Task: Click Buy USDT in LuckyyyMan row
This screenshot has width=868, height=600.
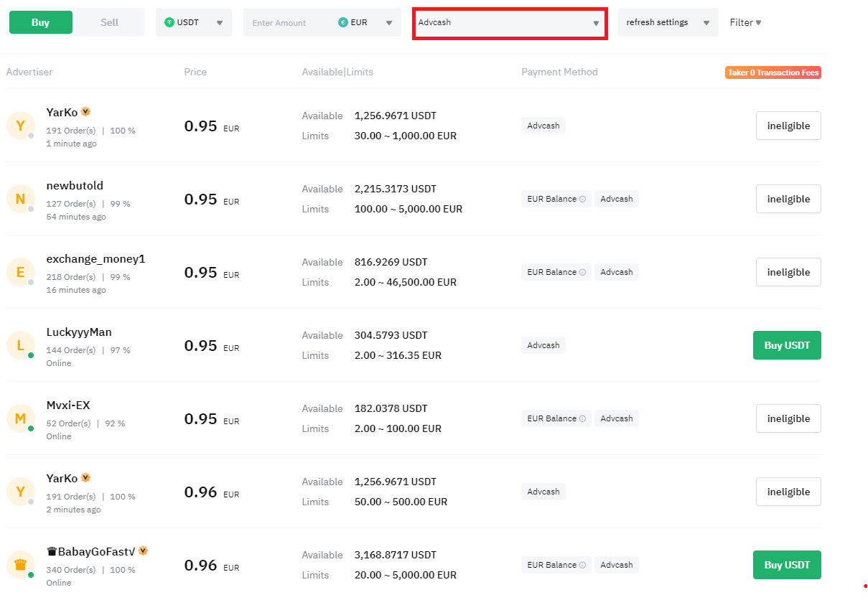Action: click(787, 345)
